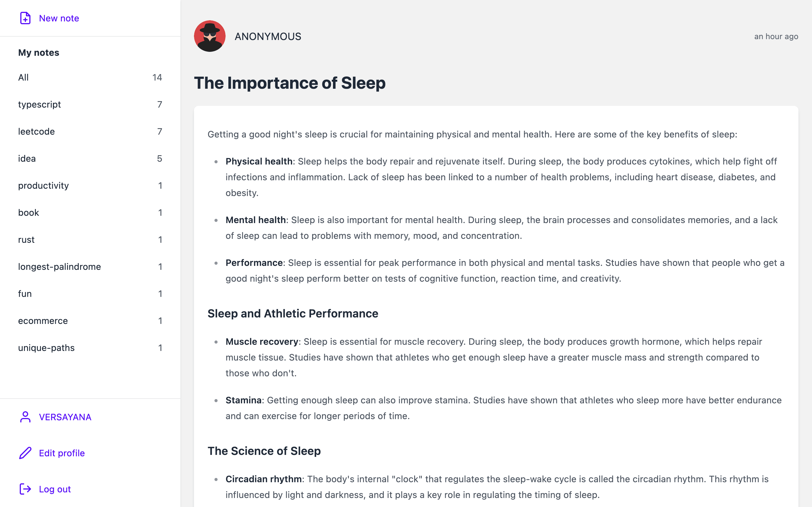Select the book tag
This screenshot has width=812, height=507.
click(28, 212)
